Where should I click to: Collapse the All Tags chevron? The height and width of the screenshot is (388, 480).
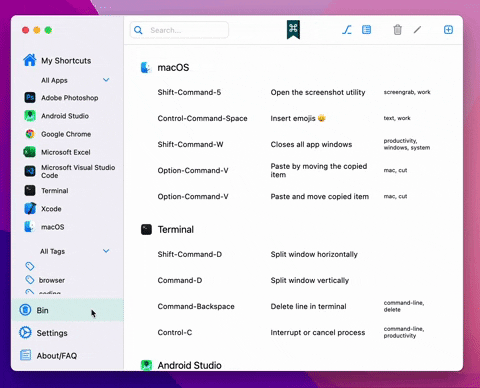click(x=106, y=251)
